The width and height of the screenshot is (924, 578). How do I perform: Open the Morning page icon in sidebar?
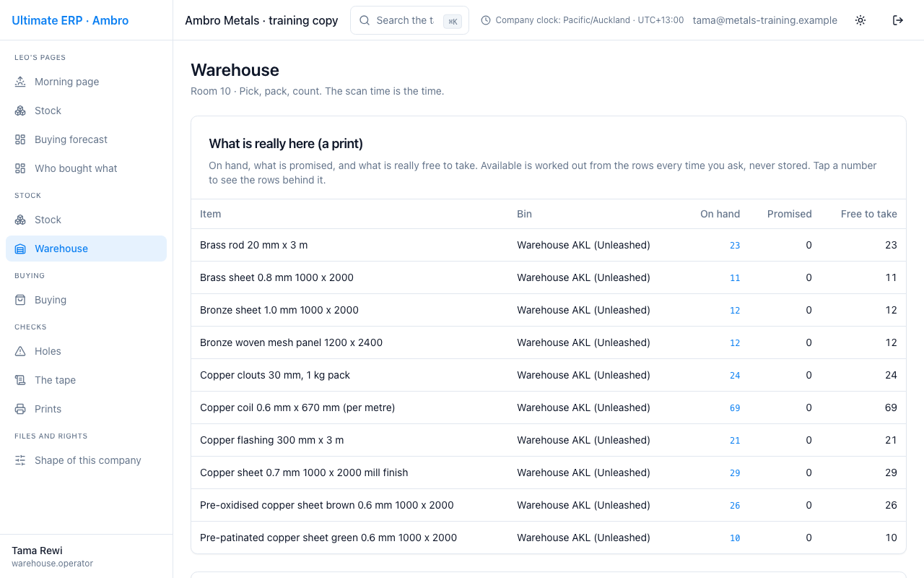coord(20,82)
